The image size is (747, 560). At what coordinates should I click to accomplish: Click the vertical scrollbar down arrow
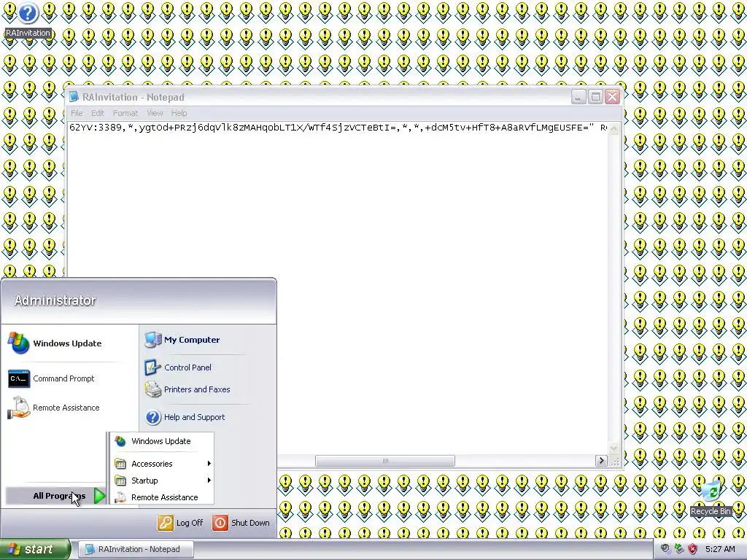pyautogui.click(x=614, y=448)
